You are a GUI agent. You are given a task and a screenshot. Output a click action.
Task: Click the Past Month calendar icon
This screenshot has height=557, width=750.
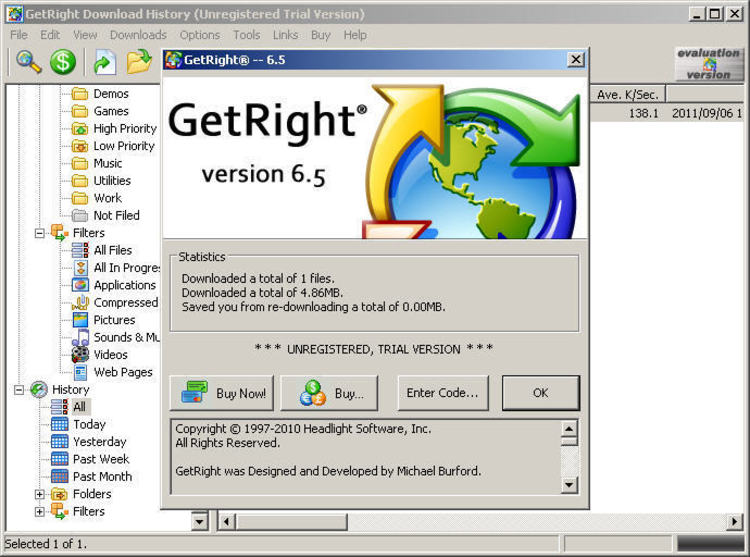click(59, 476)
